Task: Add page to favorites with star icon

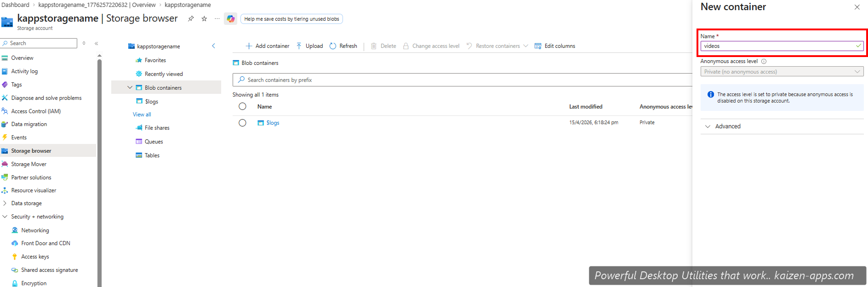Action: tap(204, 19)
